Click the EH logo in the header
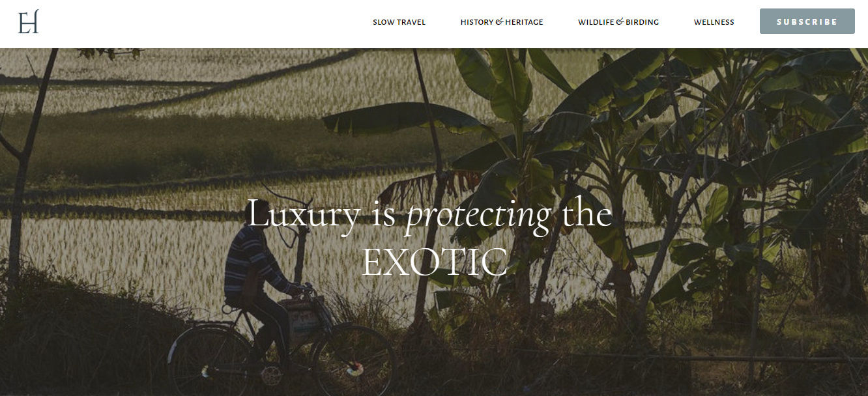This screenshot has width=868, height=396. point(28,21)
